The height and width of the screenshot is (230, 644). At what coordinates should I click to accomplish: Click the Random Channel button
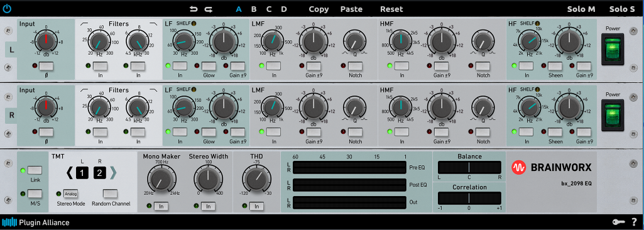(110, 194)
